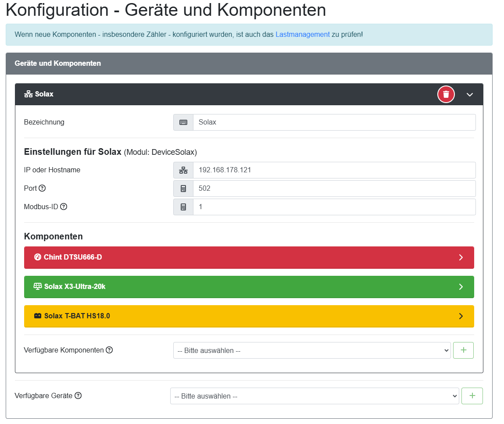
Task: Click the Solax X3-Ultra-20k label text
Action: [75, 286]
